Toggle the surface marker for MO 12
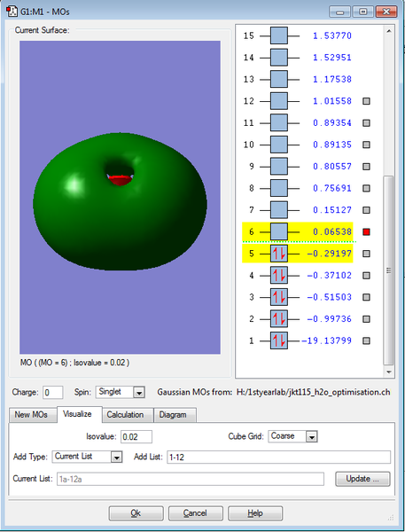Screen dimensions: 405x532 366,101
